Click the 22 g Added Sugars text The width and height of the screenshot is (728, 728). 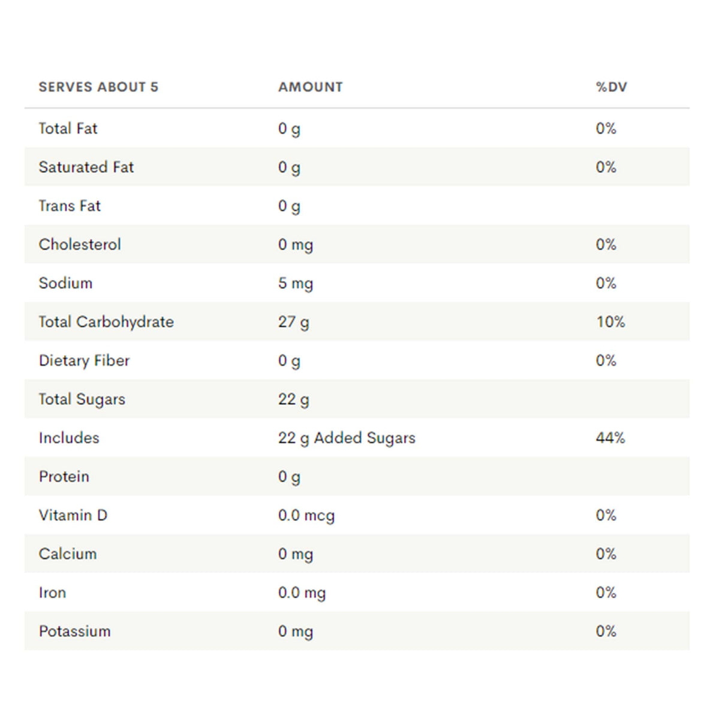tap(346, 438)
